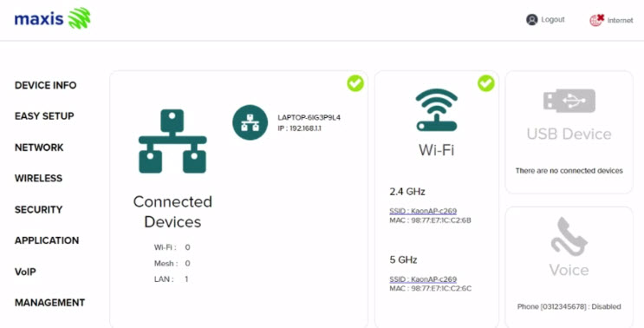Open the DEVICE INFO menu
Screen dimensions: 644x328
pyautogui.click(x=46, y=85)
